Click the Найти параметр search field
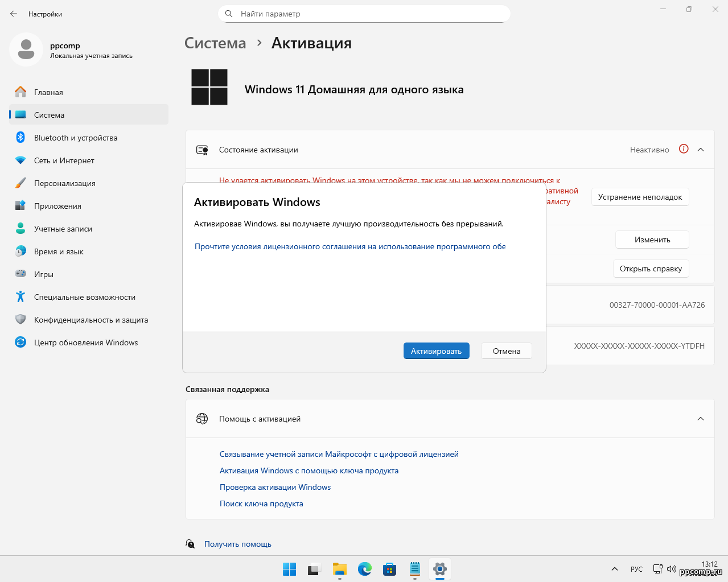This screenshot has height=582, width=728. [x=364, y=14]
